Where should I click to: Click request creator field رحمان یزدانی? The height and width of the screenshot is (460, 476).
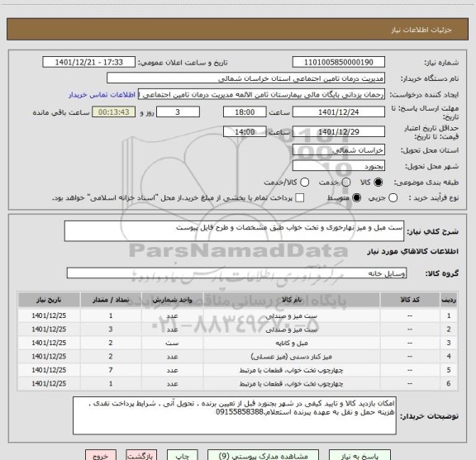click(262, 94)
